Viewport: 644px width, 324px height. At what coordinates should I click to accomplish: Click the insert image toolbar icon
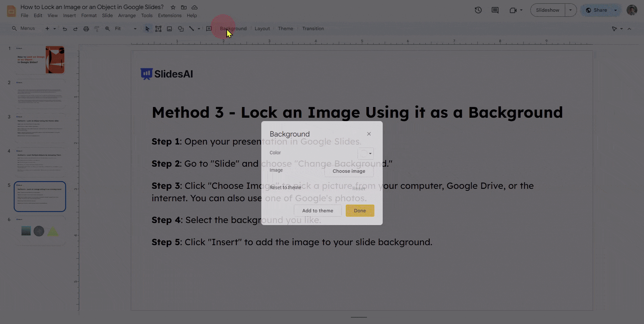[169, 29]
